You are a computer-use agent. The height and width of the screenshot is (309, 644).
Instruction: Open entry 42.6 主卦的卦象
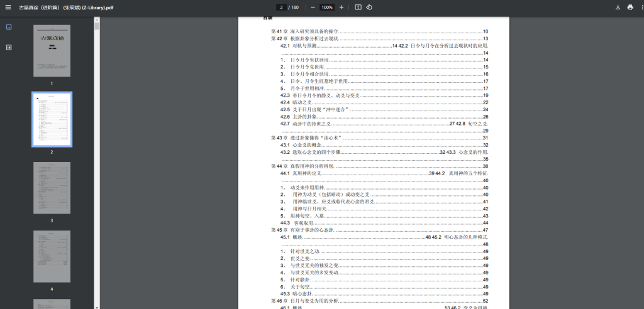[x=384, y=117]
